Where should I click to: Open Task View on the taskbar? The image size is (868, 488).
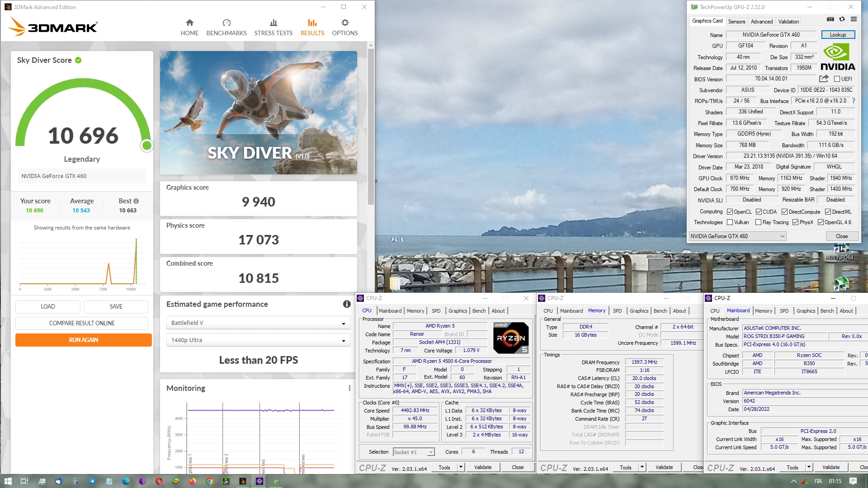point(24,481)
